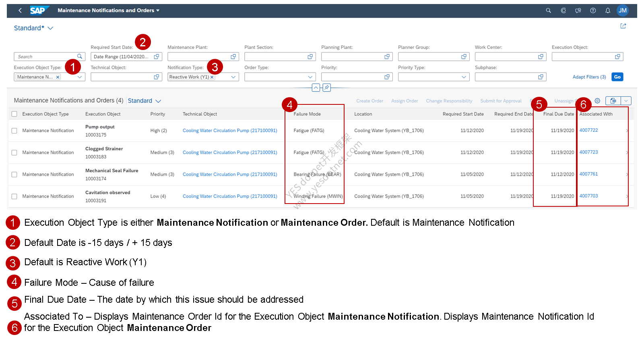This screenshot has width=644, height=339.
Task: Open notifications bell icon
Action: 608,10
